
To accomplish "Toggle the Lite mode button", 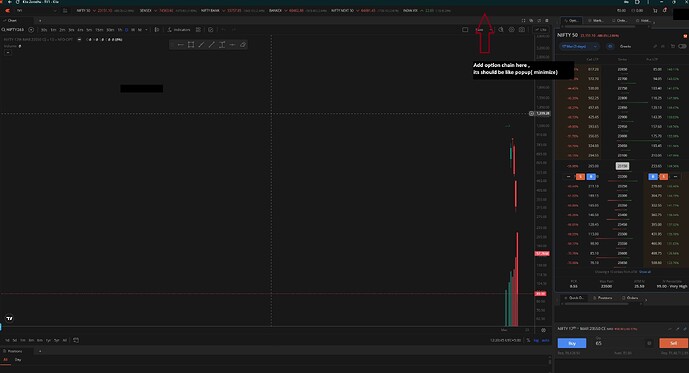I will pyautogui.click(x=541, y=30).
